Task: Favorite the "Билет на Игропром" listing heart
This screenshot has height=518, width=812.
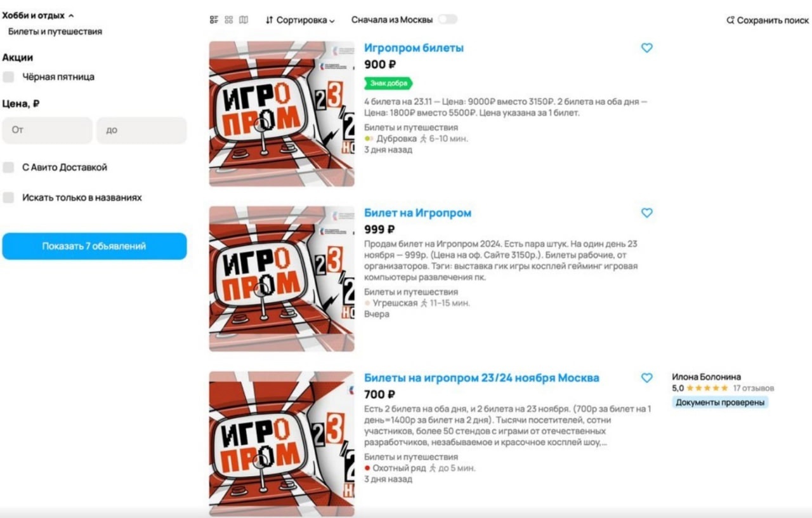Action: tap(646, 213)
